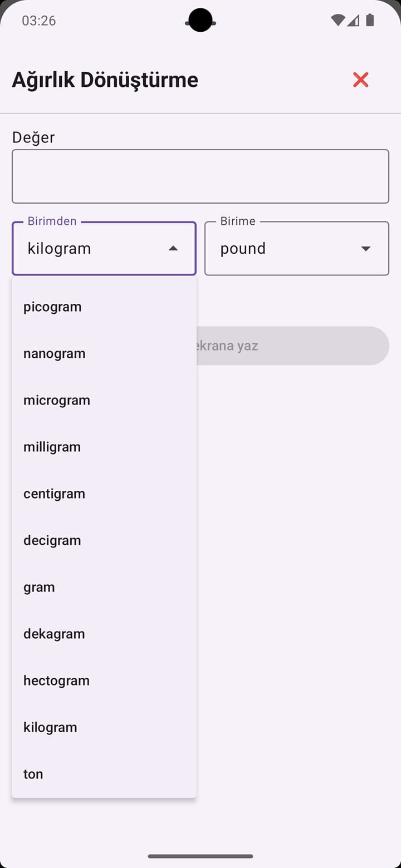
Task: Choose ton as the source unit
Action: (33, 773)
